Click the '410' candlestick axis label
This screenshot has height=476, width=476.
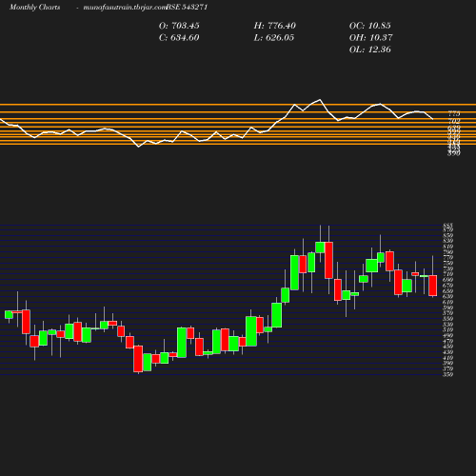pyautogui.click(x=448, y=358)
